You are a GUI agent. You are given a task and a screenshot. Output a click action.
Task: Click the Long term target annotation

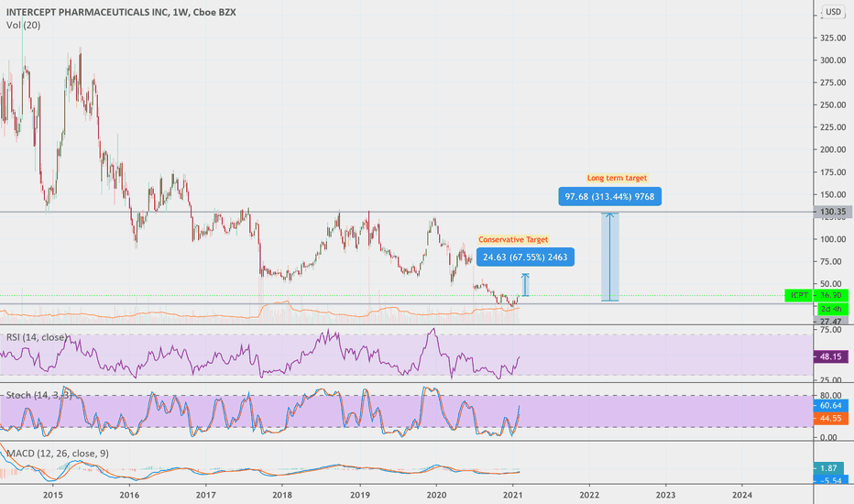[x=617, y=178]
